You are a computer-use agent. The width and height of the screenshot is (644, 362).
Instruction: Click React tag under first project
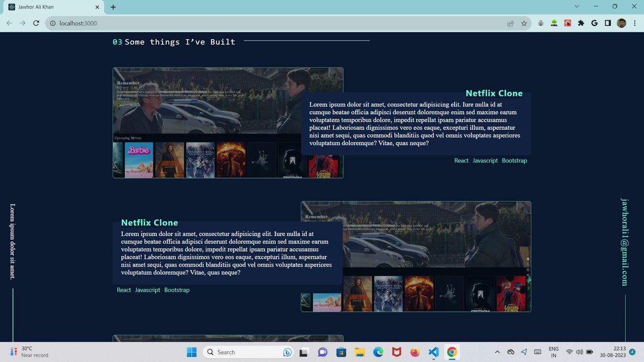click(462, 161)
